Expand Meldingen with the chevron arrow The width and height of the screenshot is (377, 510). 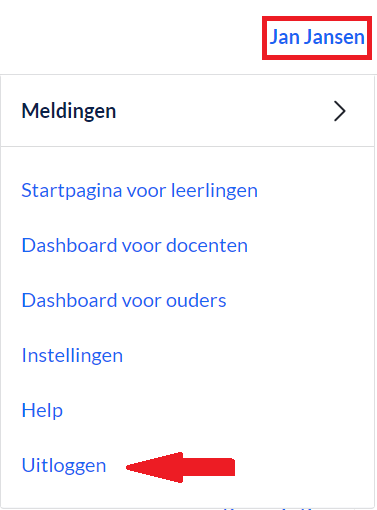pyautogui.click(x=340, y=111)
